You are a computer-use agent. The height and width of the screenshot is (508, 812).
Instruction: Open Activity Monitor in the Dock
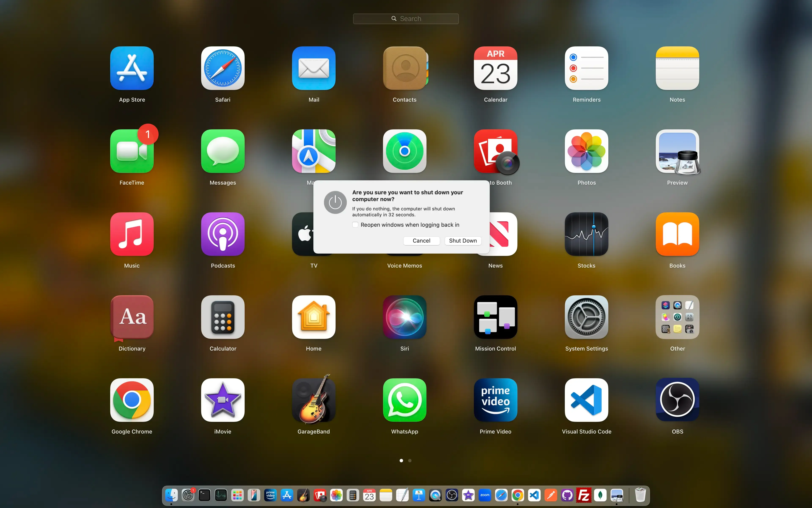[221, 495]
